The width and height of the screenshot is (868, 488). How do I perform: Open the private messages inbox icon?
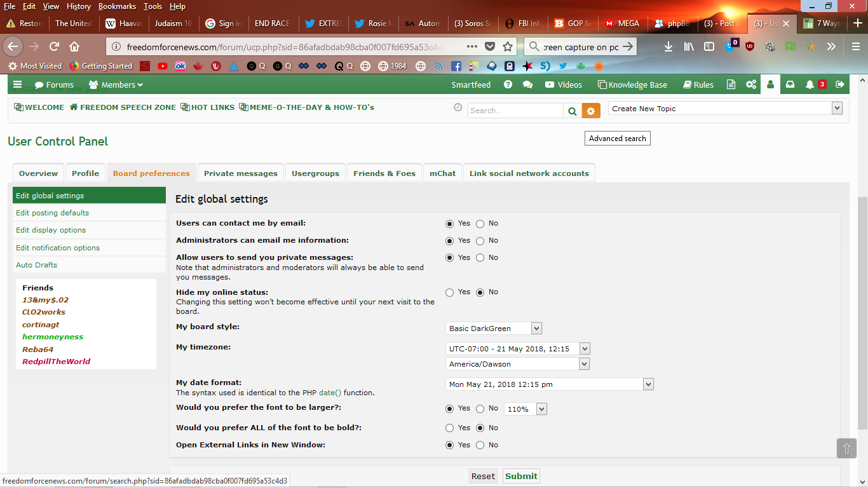click(x=790, y=85)
